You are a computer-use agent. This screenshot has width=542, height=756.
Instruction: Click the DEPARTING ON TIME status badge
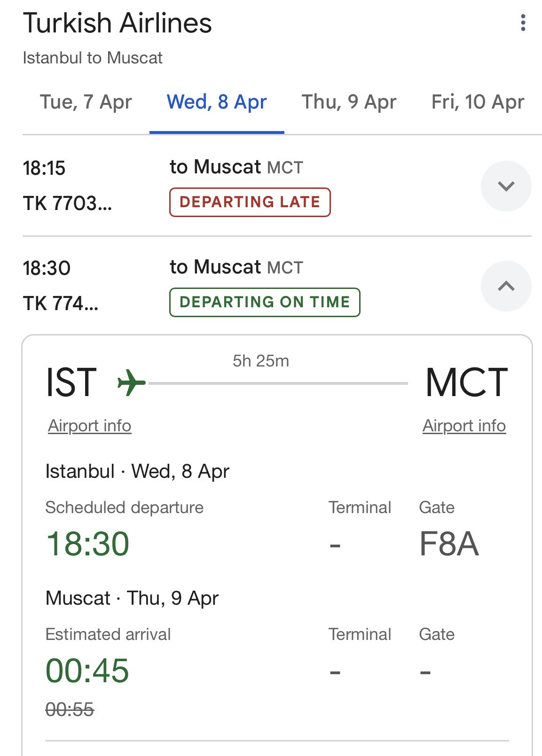[x=265, y=302]
